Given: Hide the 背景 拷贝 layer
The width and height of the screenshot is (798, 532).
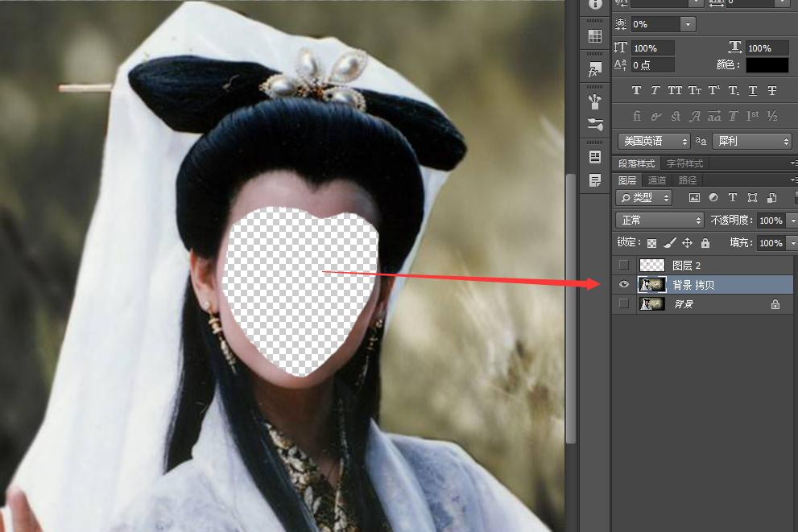Looking at the screenshot, I should coord(623,284).
